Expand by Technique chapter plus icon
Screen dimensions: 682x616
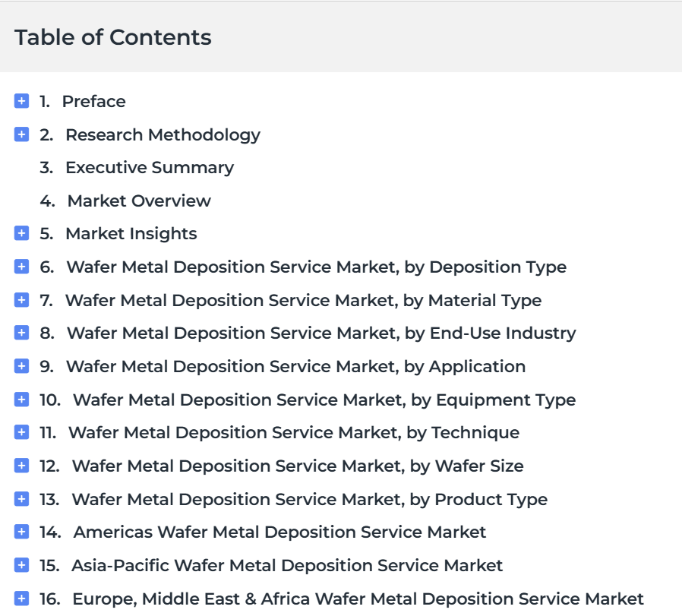21,432
